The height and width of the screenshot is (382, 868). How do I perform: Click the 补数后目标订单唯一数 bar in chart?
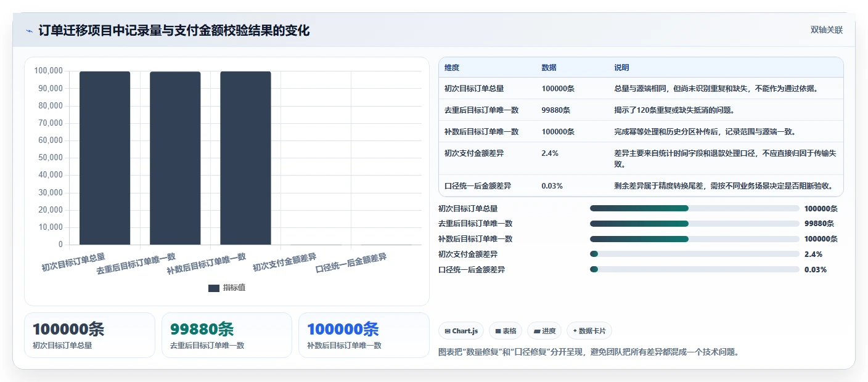245,158
